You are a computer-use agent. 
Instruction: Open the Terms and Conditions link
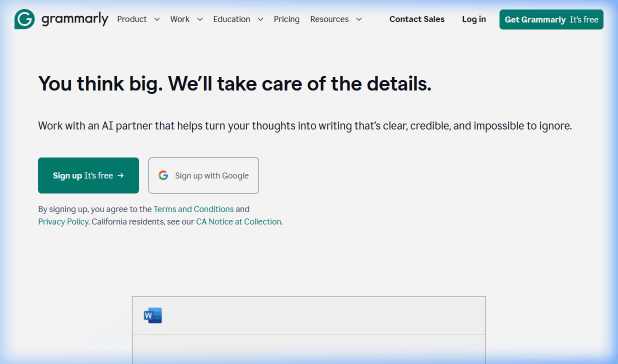pos(193,209)
